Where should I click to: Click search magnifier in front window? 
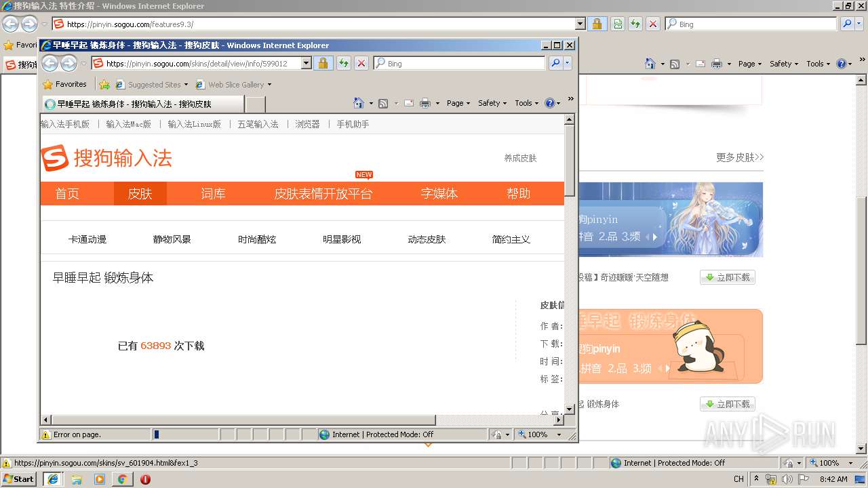[555, 63]
